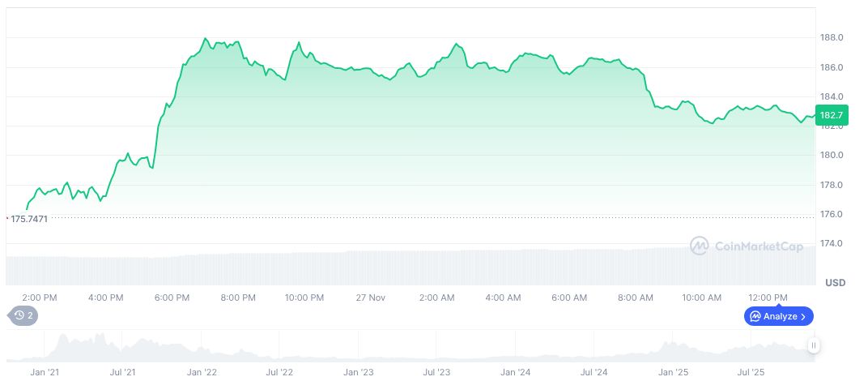
Task: Expand the Analyze chevron arrow
Action: point(803,316)
